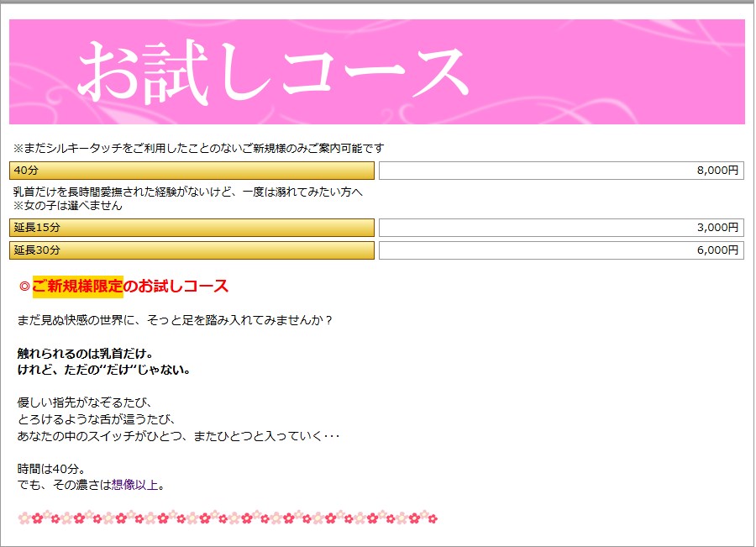Click the first flower in the divider
Viewport: 756px width, 547px height.
pyautogui.click(x=24, y=518)
